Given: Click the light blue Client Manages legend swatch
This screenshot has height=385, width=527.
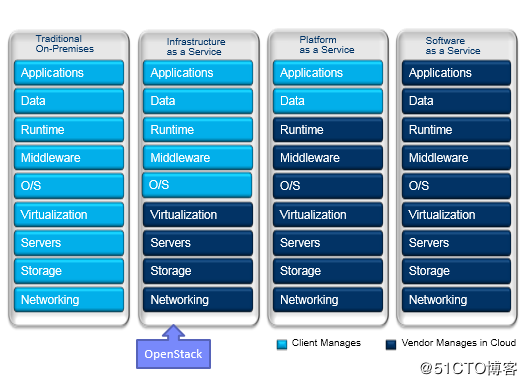Looking at the screenshot, I should coord(282,345).
